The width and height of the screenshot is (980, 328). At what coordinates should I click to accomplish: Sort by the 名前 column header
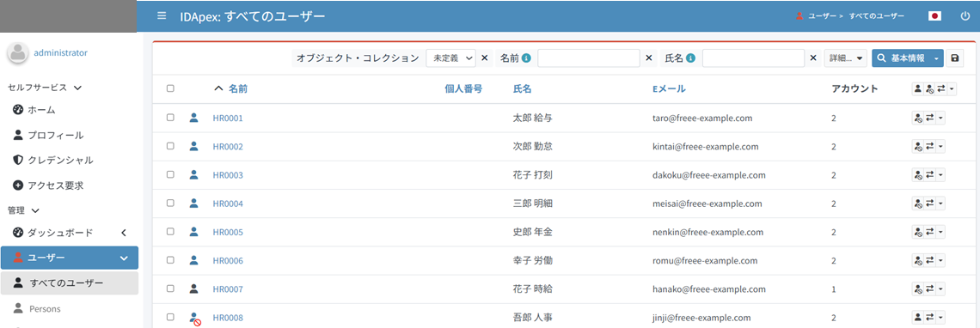[x=237, y=88]
